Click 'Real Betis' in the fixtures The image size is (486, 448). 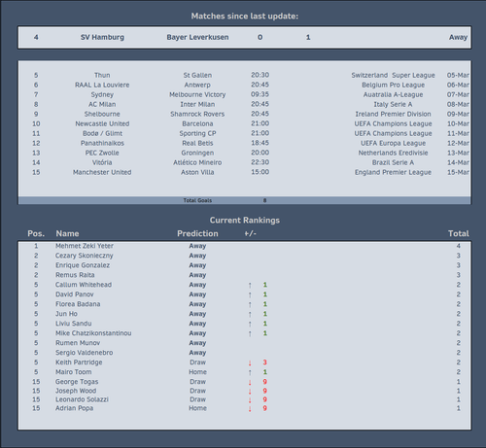197,143
